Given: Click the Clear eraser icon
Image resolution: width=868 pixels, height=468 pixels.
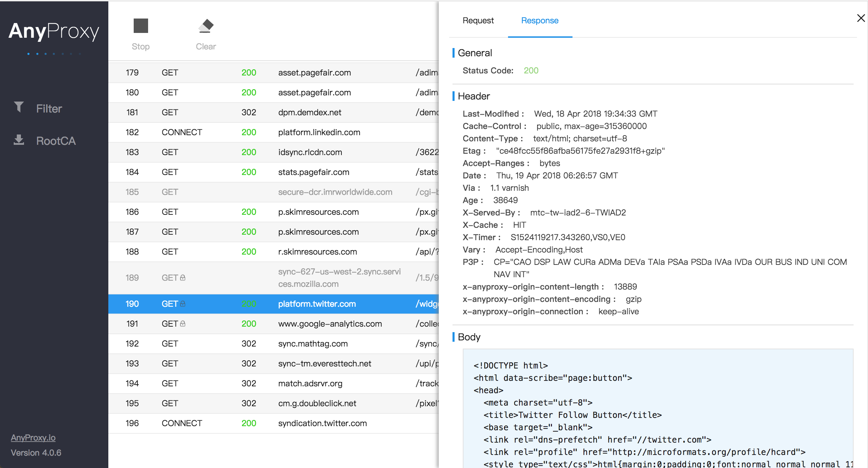Looking at the screenshot, I should (x=206, y=26).
